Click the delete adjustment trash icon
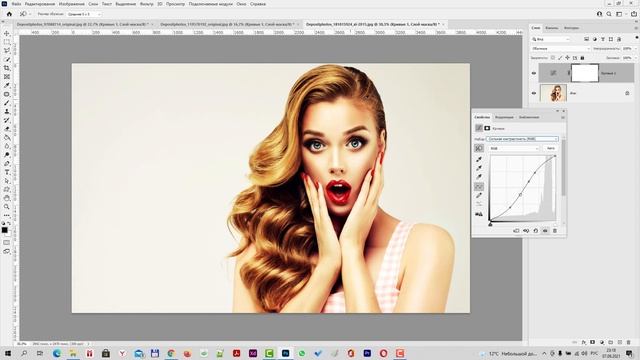The image size is (640, 360). click(555, 231)
